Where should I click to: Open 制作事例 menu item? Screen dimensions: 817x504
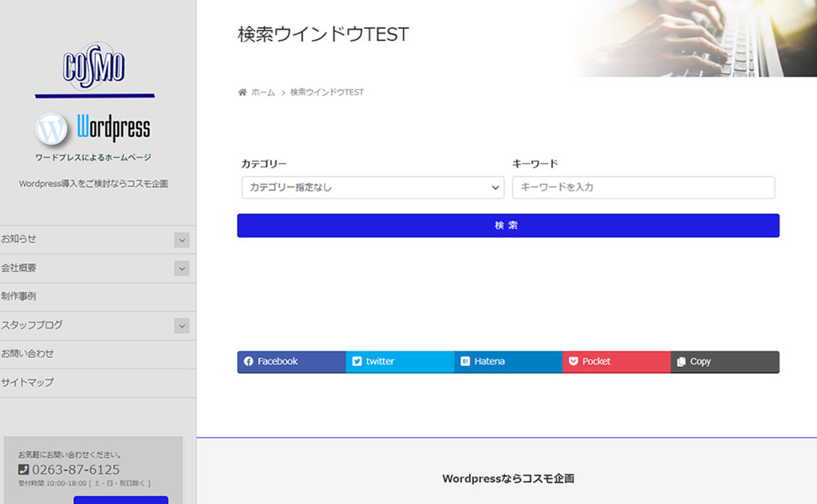(x=19, y=297)
